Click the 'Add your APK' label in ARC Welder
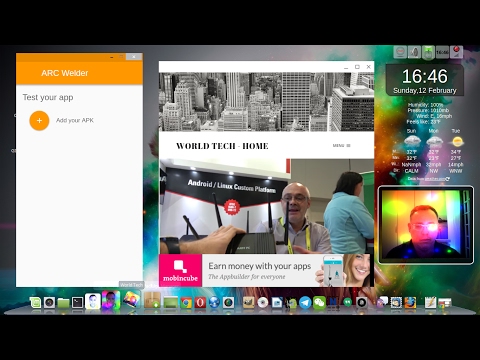 tap(75, 120)
